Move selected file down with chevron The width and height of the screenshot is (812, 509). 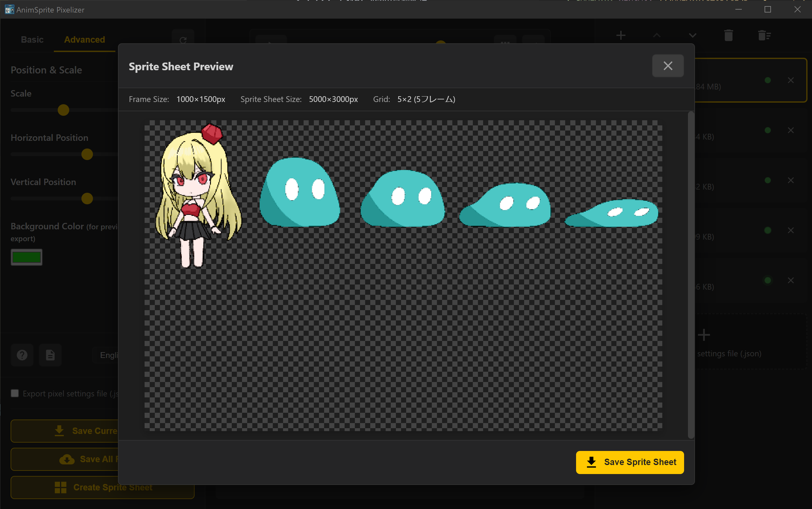tap(692, 35)
